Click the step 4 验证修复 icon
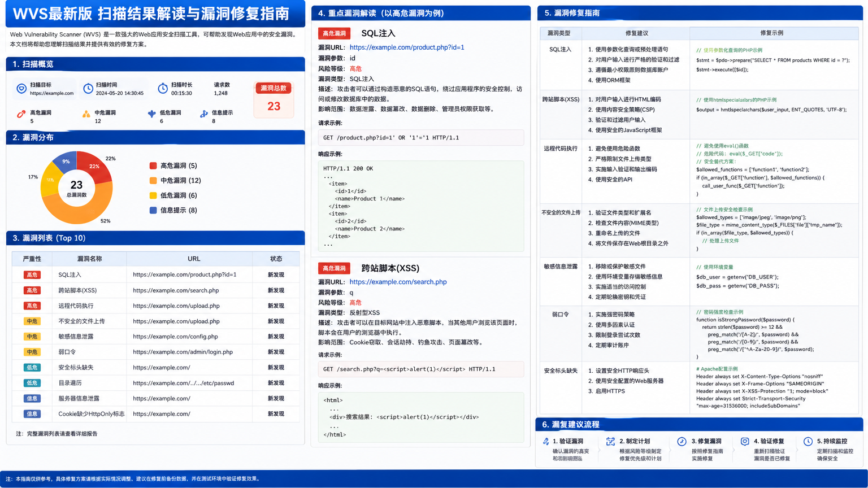Image resolution: width=868 pixels, height=488 pixels. tap(745, 442)
